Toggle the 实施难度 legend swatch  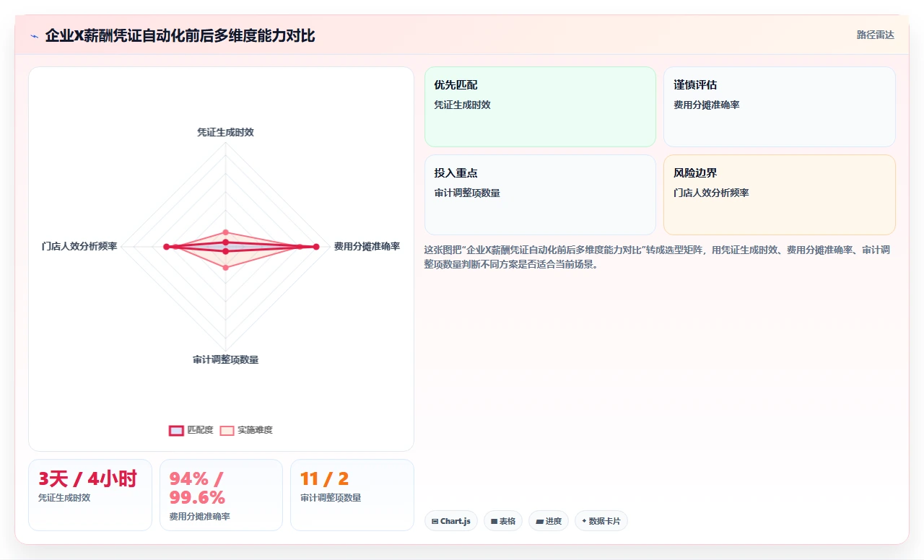point(227,430)
